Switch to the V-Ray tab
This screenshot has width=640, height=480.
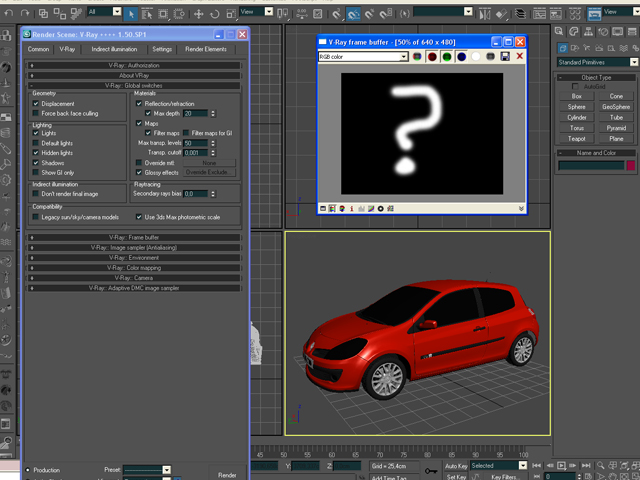[x=67, y=49]
